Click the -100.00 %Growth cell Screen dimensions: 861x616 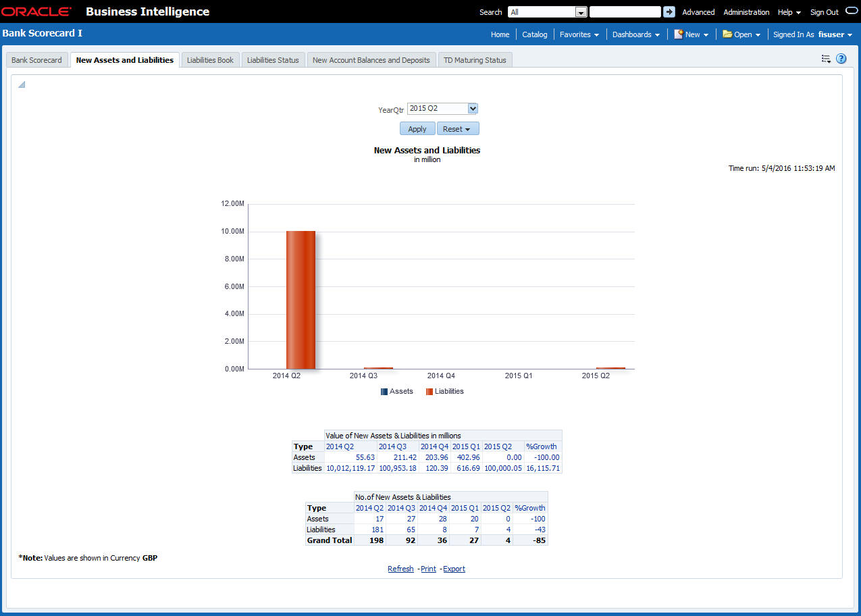546,457
